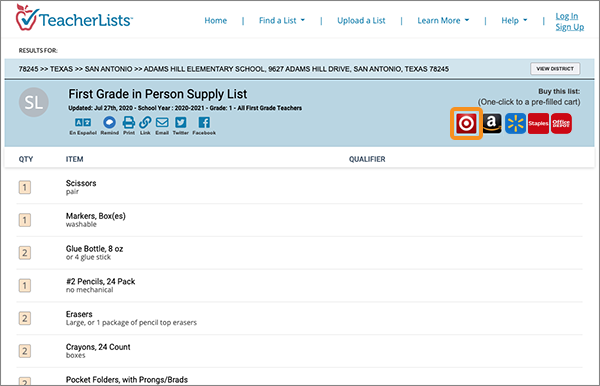Go to the Home page
Viewport: 600px width, 386px height.
215,20
